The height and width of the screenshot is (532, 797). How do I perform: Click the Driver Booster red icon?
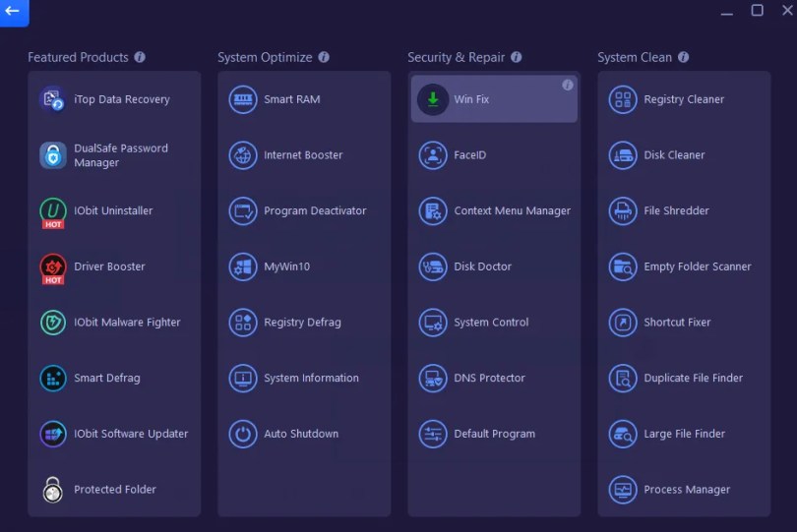point(53,267)
